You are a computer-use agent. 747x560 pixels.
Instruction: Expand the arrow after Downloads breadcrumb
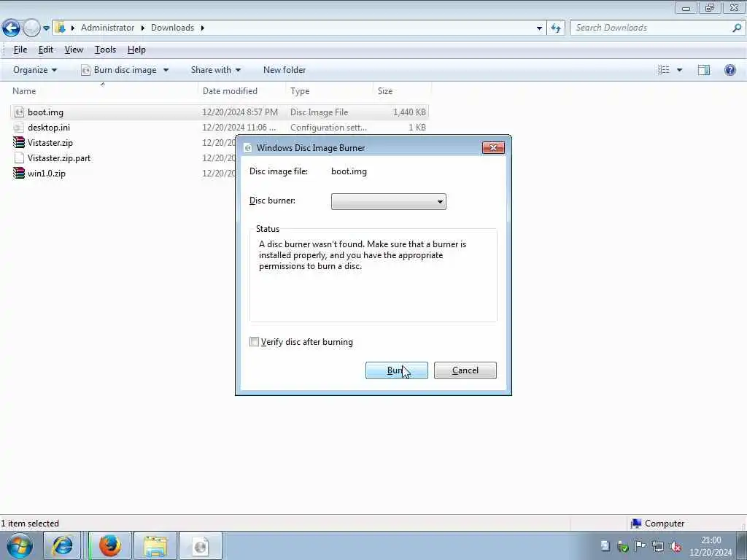[203, 28]
